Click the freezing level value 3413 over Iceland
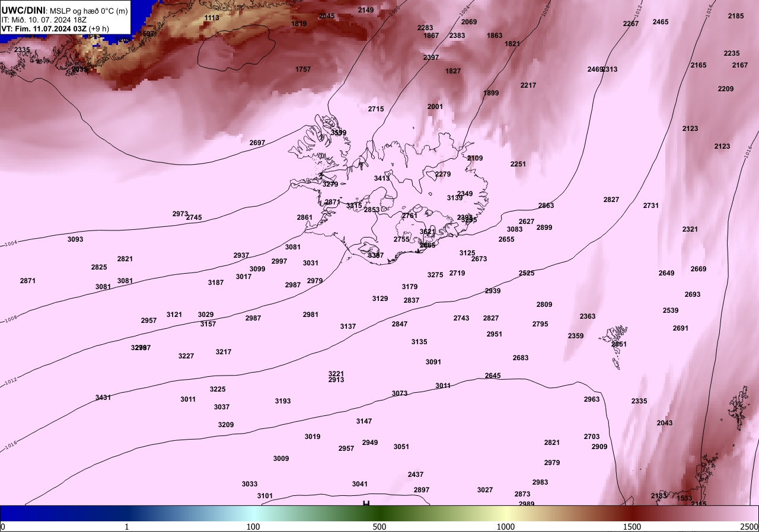The width and height of the screenshot is (759, 532). (382, 178)
